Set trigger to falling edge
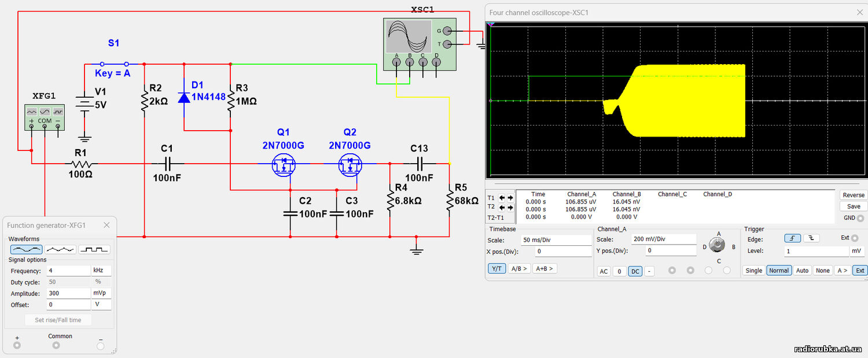 click(x=810, y=238)
